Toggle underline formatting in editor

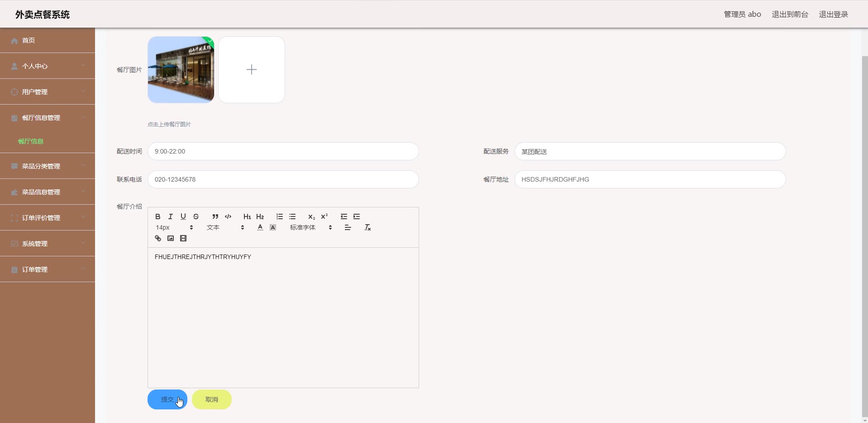tap(183, 216)
